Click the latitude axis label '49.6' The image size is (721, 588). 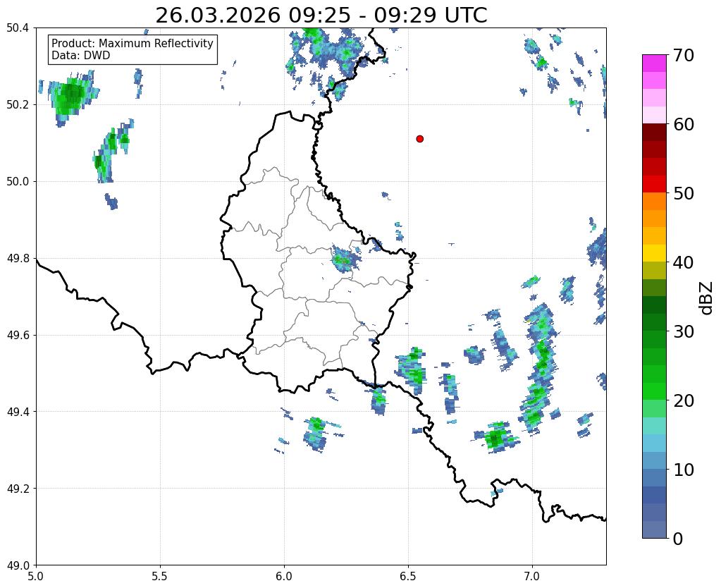18,336
